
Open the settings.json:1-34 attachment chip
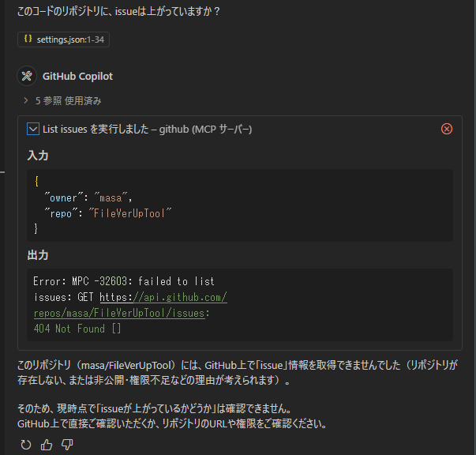point(63,39)
